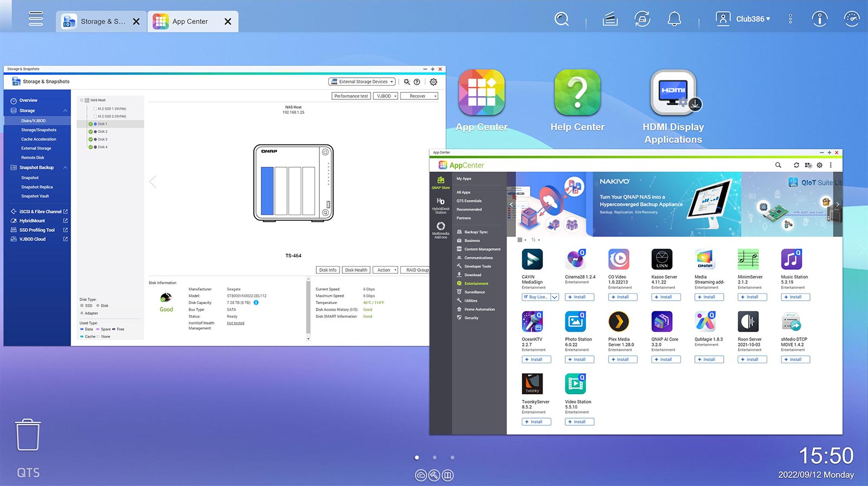868x486 pixels.
Task: Select HybridDesk Station in App Center sidebar
Action: pos(441,206)
